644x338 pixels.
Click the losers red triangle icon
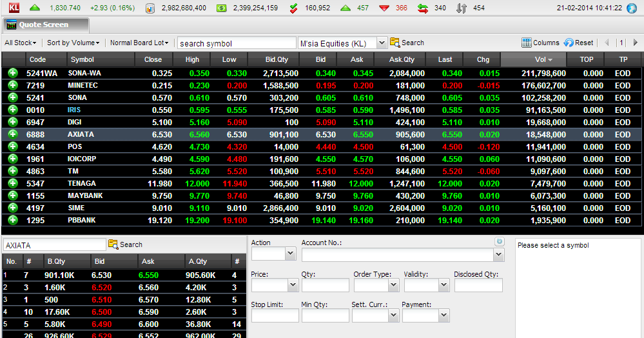tap(384, 8)
